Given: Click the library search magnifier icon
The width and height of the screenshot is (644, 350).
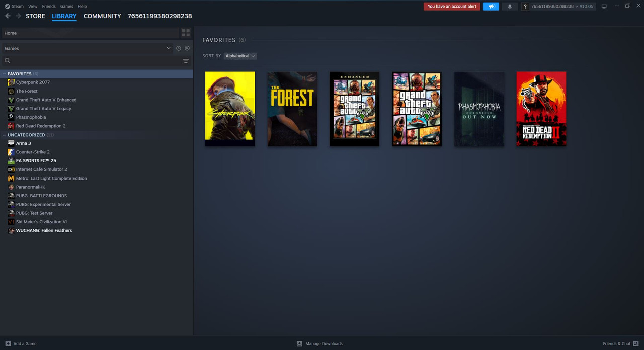Looking at the screenshot, I should 7,61.
